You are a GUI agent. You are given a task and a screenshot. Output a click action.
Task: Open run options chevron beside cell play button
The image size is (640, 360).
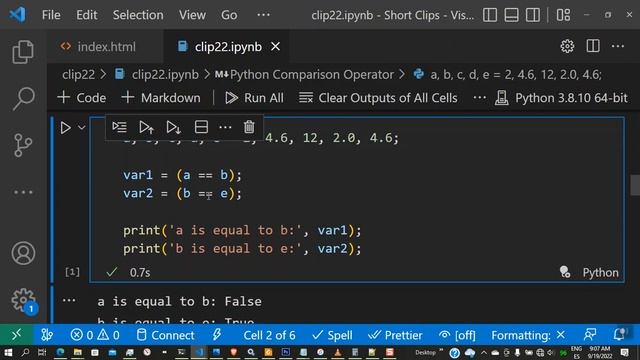82,127
